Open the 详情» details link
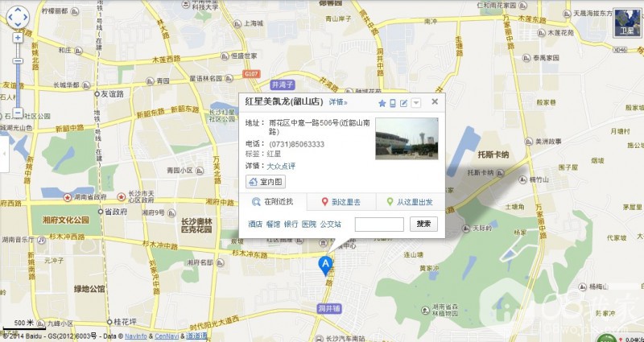This screenshot has width=644, height=342. [x=338, y=102]
